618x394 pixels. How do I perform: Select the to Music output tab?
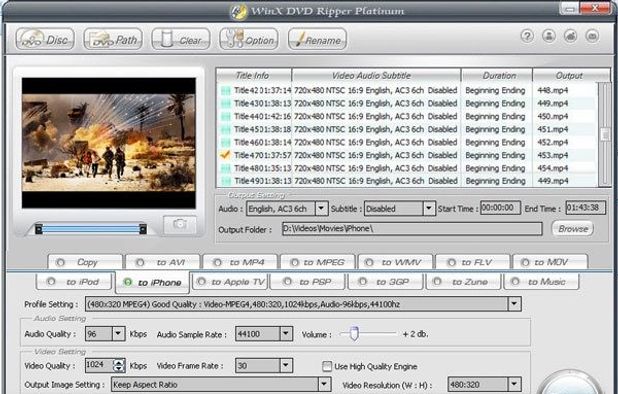pyautogui.click(x=541, y=282)
